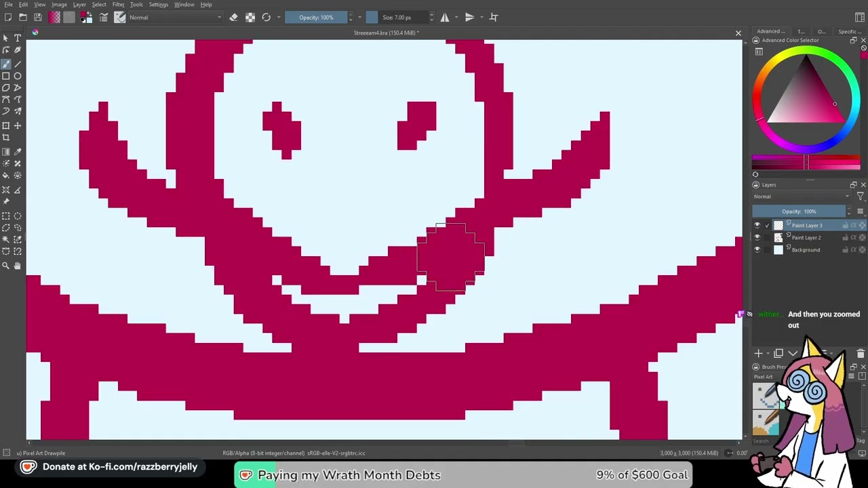Save the document with floppy icon
Image resolution: width=868 pixels, height=488 pixels.
point(38,17)
